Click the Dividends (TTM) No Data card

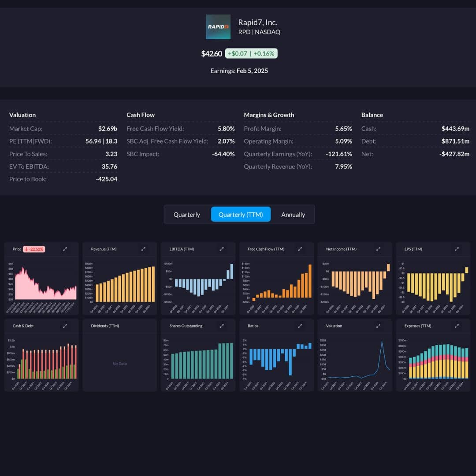click(x=120, y=355)
